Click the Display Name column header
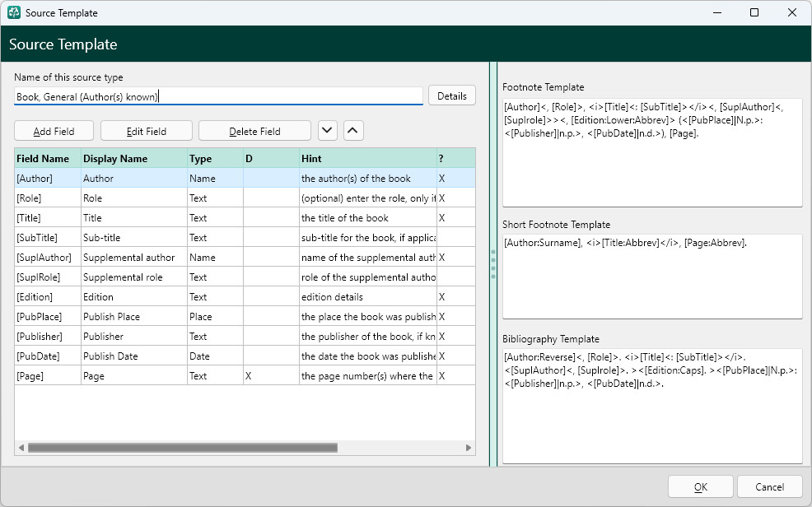This screenshot has height=507, width=812. [134, 158]
